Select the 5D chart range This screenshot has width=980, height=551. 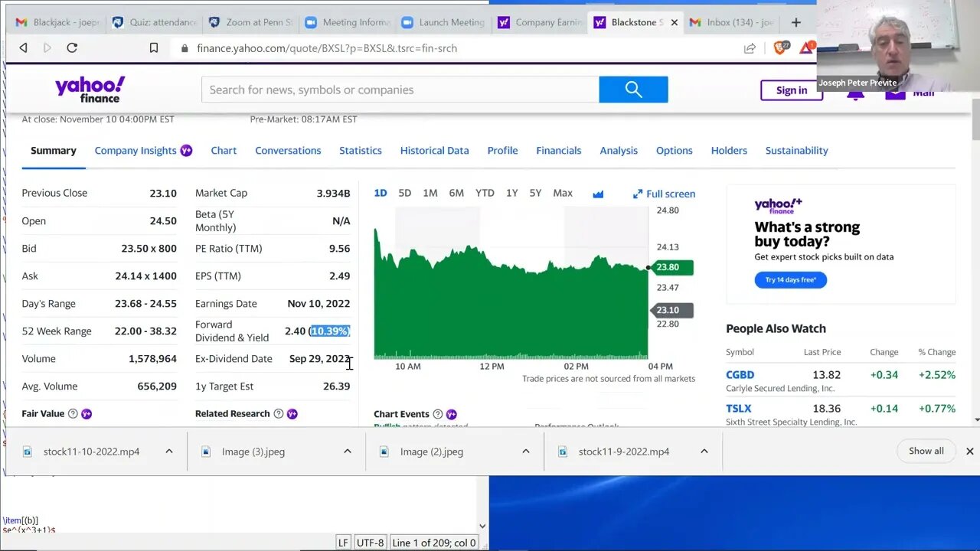(405, 193)
